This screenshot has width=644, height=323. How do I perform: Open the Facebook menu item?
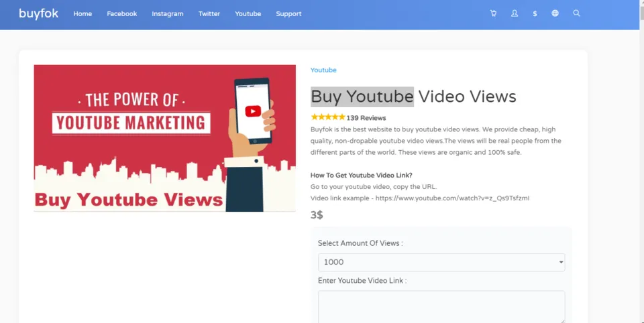[122, 13]
